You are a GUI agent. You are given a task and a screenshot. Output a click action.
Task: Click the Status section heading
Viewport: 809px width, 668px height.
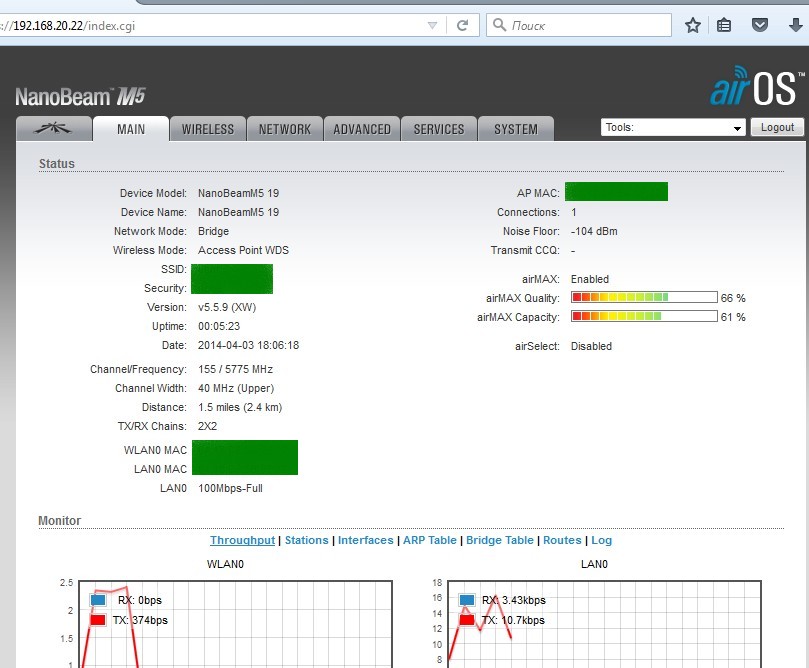coord(57,164)
